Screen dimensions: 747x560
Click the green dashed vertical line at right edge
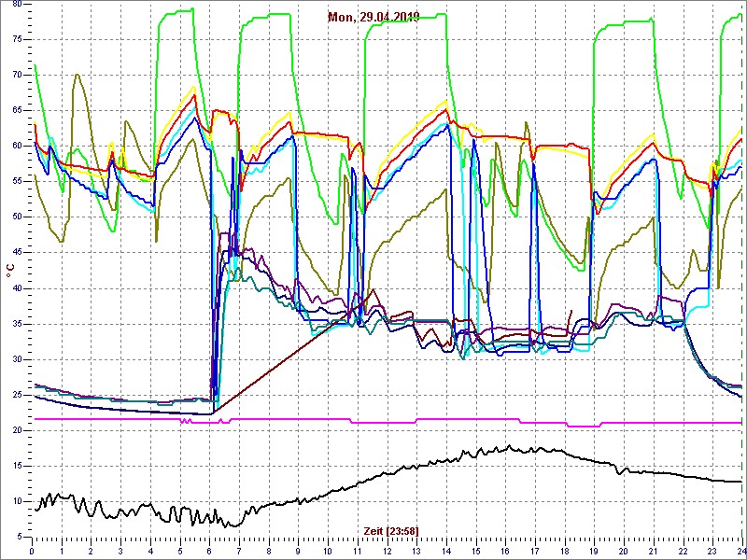coord(741,280)
